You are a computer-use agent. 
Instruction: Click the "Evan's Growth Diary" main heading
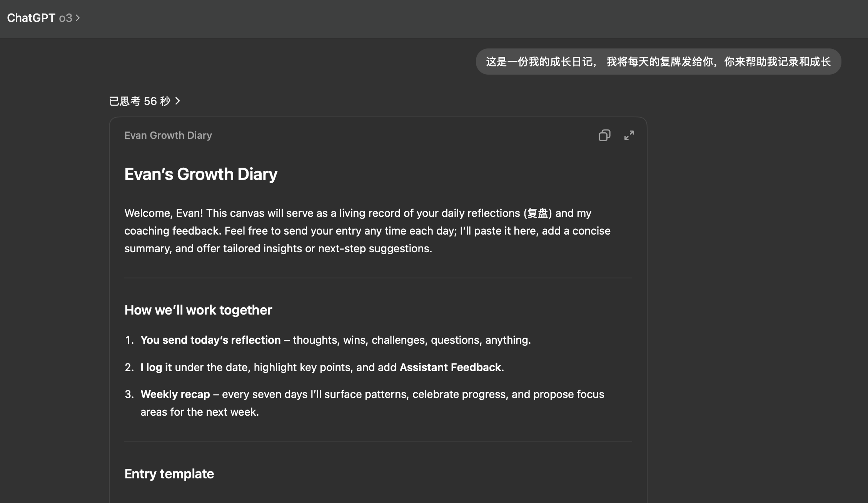(200, 174)
